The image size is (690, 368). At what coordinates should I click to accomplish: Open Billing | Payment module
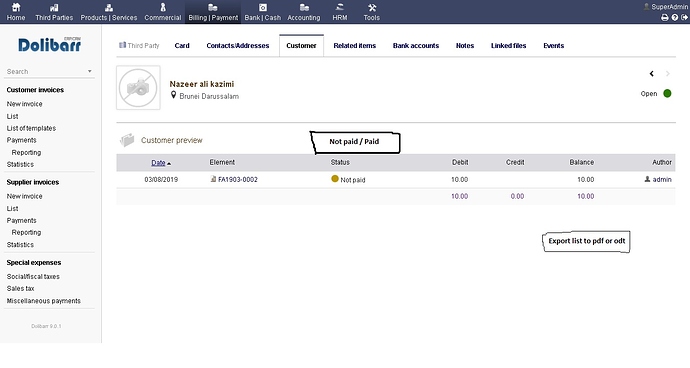pos(213,12)
